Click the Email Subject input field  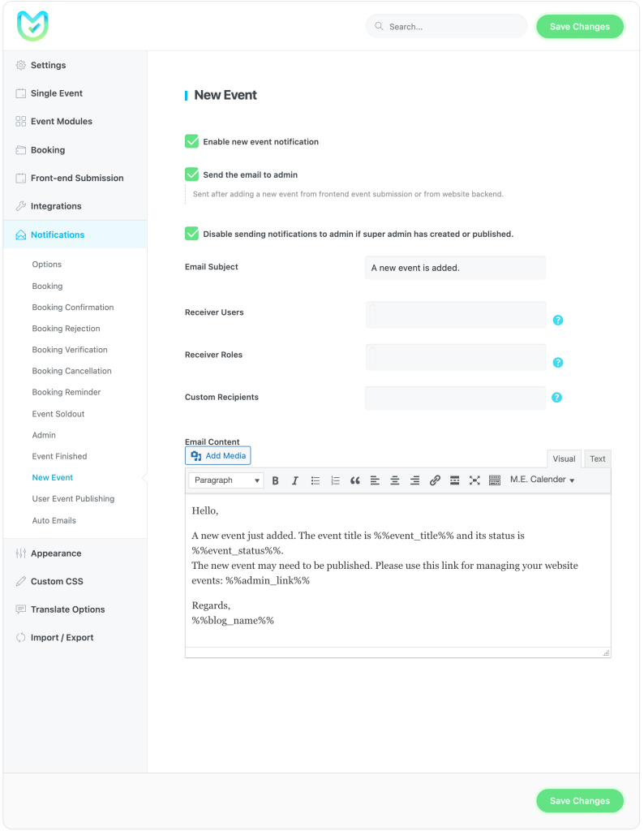455,268
